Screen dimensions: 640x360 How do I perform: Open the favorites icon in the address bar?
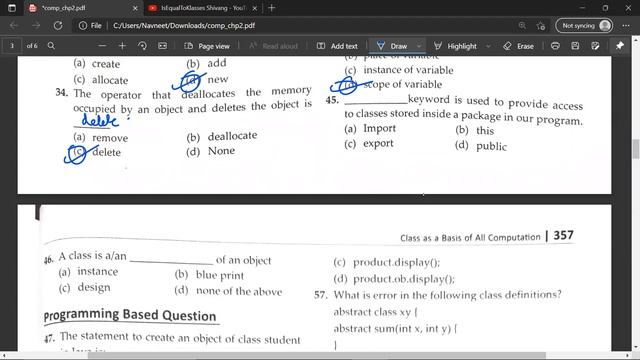541,26
